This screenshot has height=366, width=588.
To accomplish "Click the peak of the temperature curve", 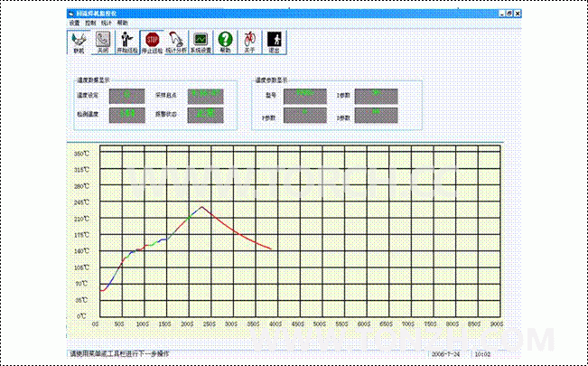I will (x=202, y=207).
